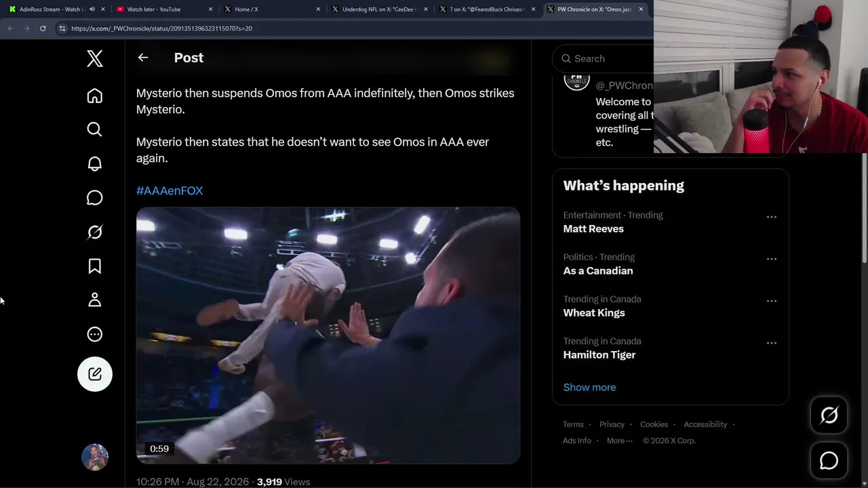Click the @_PWChron handle link
Screen dimensions: 868x488
(624, 85)
